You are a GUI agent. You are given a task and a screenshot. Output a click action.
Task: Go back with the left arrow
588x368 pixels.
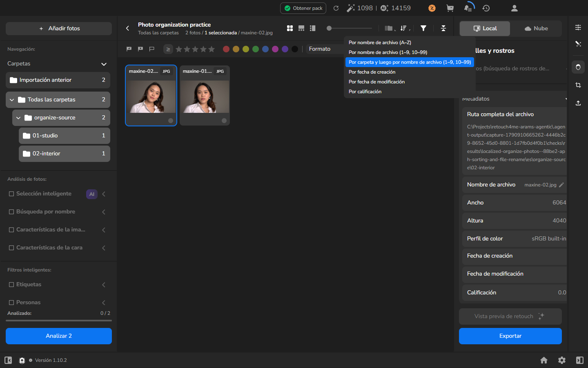[x=127, y=28]
